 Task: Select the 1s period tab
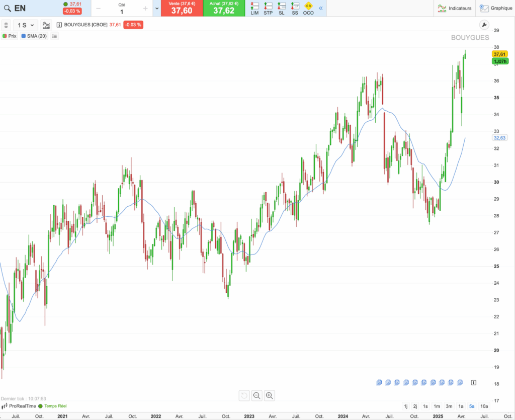pyautogui.click(x=425, y=406)
